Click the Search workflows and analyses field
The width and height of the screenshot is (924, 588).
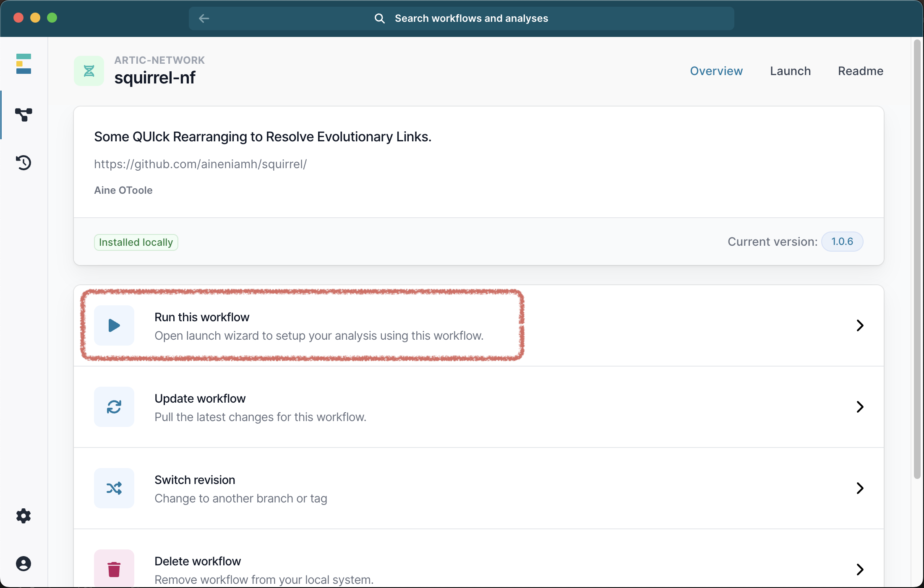(x=471, y=18)
